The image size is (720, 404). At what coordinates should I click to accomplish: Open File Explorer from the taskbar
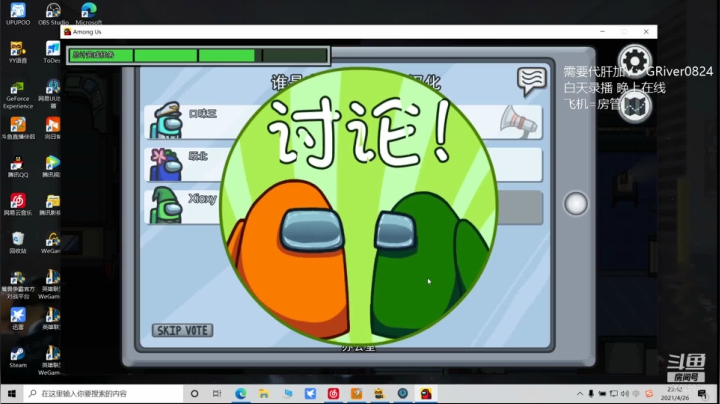click(264, 394)
